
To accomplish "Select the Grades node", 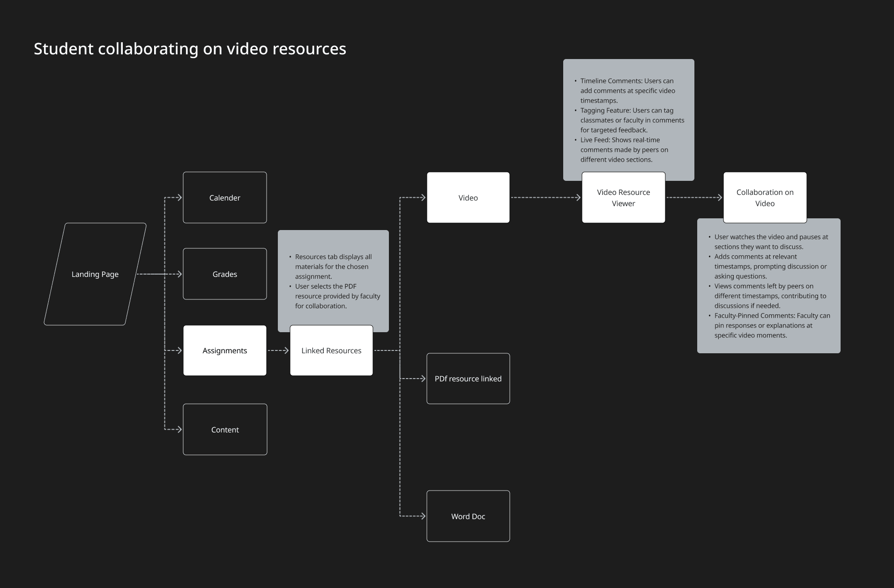I will pyautogui.click(x=225, y=274).
